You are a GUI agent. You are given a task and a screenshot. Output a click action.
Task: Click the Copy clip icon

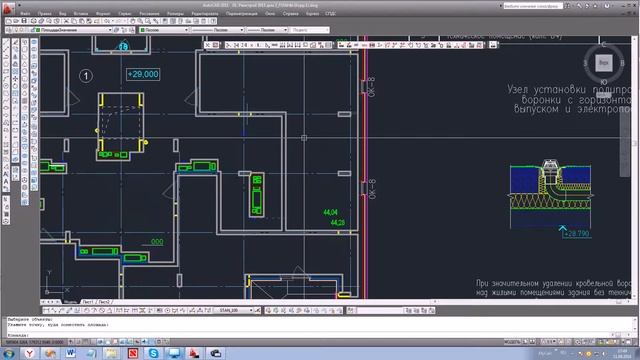pyautogui.click(x=74, y=21)
